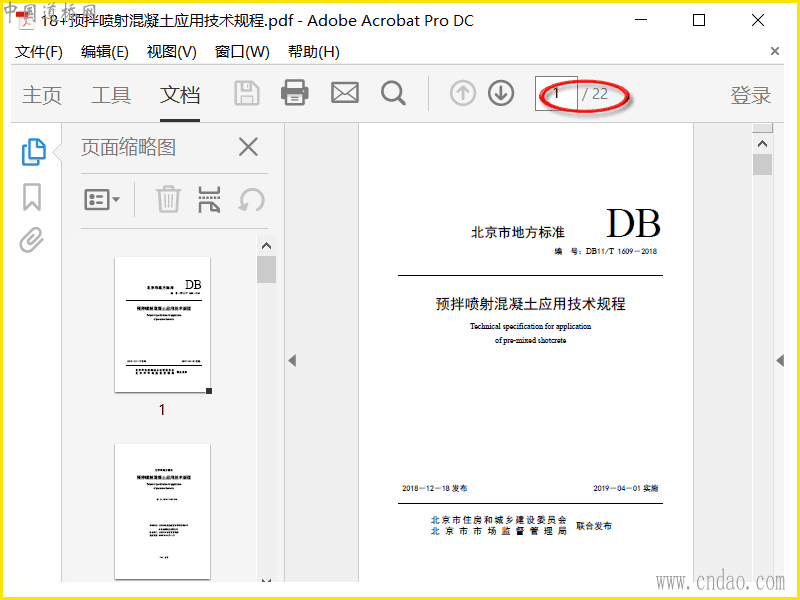Screen dimensions: 800x600
Task: Maximize the Acrobat window
Action: (699, 20)
